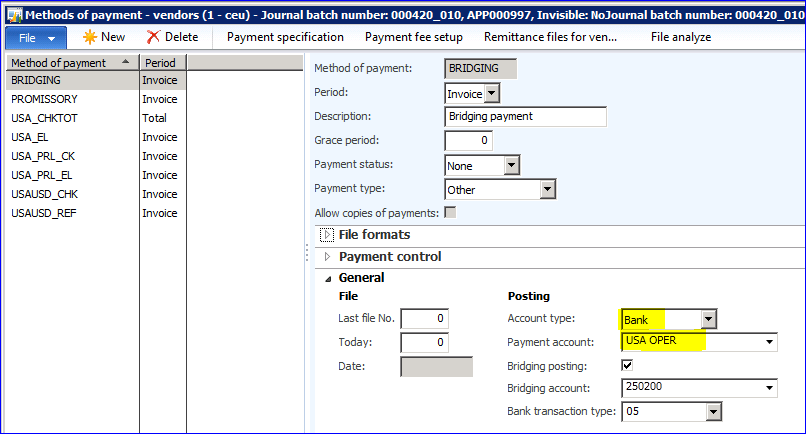Open the Payment type dropdown
Image resolution: width=806 pixels, height=434 pixels.
click(546, 190)
